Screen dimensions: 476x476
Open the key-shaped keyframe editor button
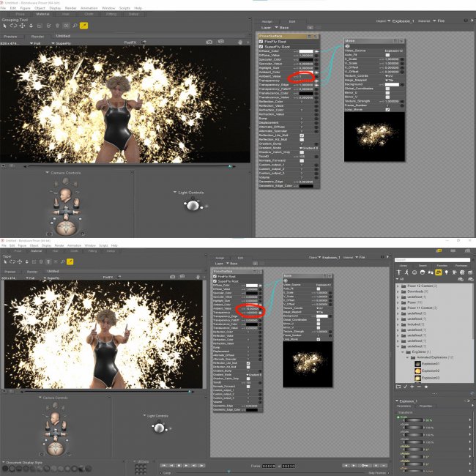click(365, 465)
